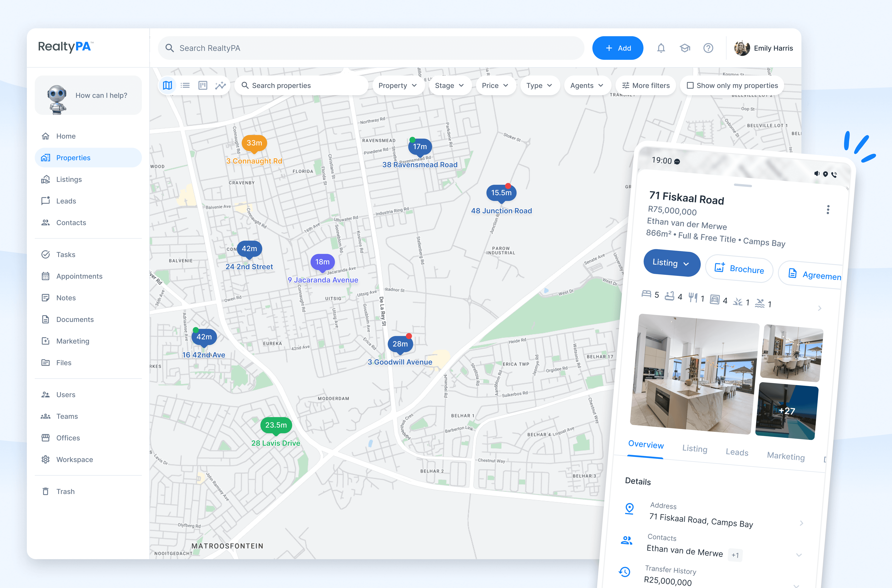Click the Transfer History clock icon
Image resolution: width=892 pixels, height=588 pixels.
pos(624,572)
